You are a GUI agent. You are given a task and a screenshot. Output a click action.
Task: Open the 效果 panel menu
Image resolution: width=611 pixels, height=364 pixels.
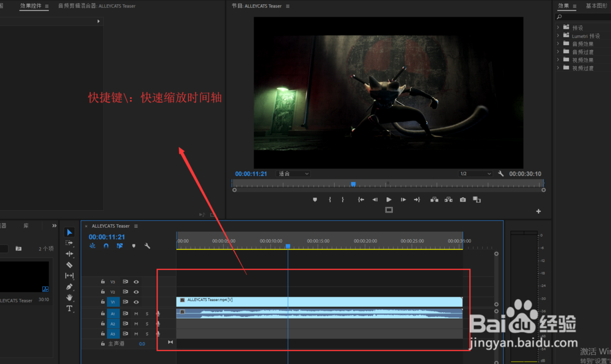[x=574, y=6]
